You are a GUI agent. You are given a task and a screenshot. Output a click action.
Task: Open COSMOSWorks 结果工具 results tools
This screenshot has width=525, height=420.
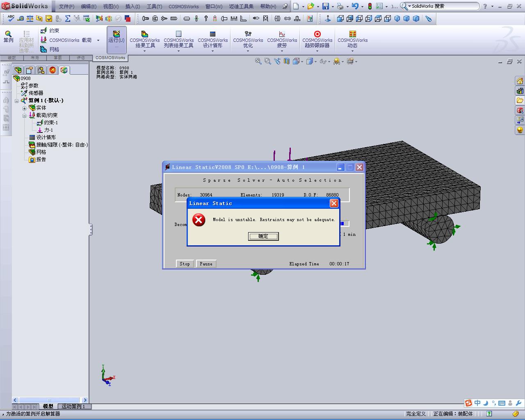(x=145, y=40)
